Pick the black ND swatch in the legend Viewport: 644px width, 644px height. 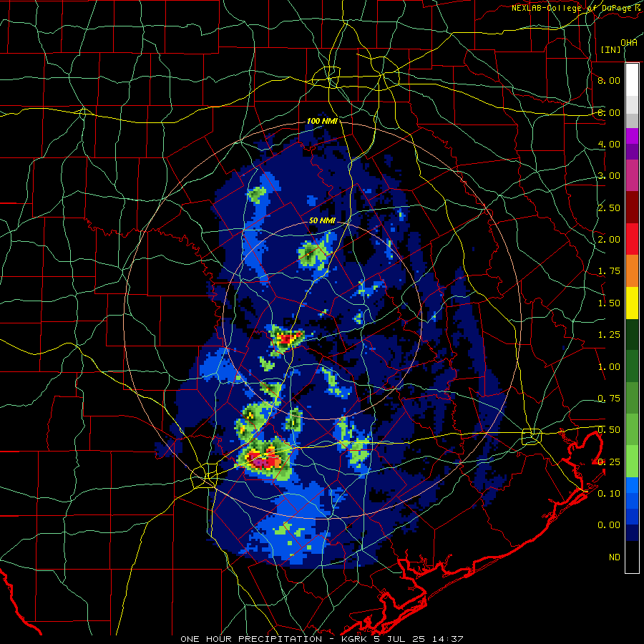point(632,557)
